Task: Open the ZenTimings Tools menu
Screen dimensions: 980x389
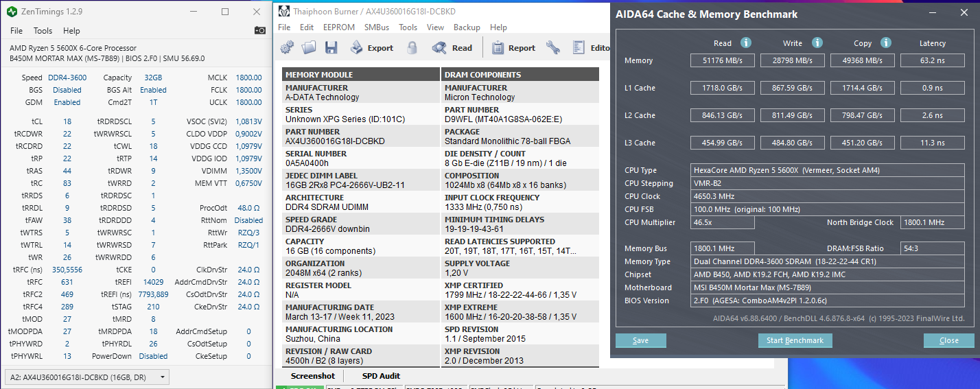Action: [x=43, y=31]
